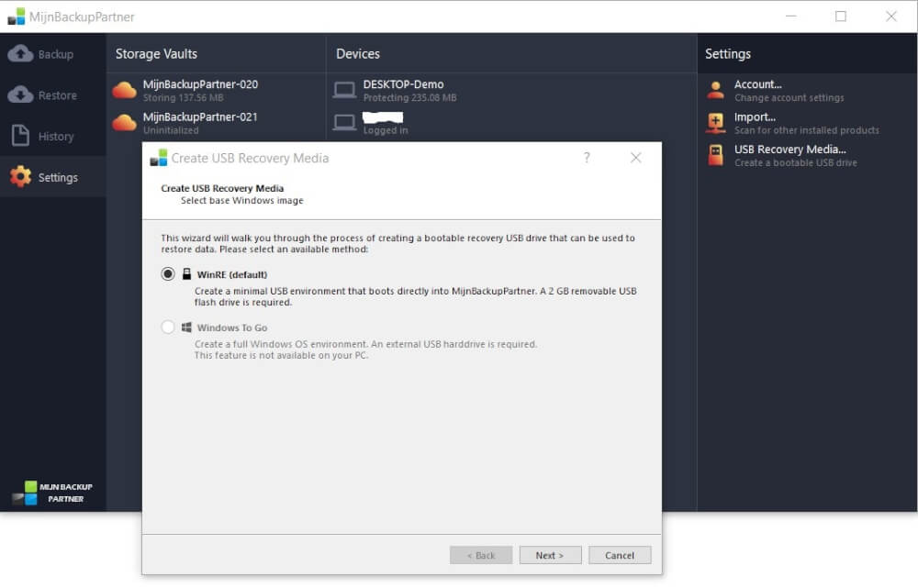Click the Next > button
This screenshot has height=588, width=918.
550,555
